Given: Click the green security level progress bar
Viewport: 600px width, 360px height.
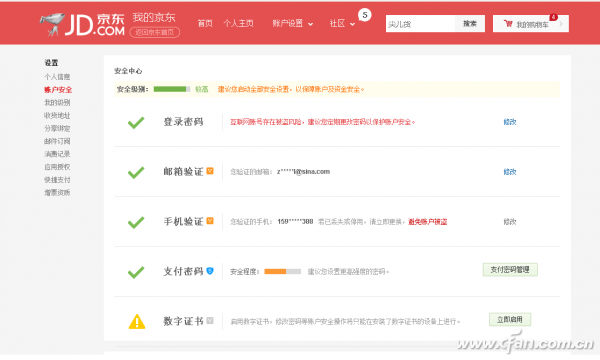Looking at the screenshot, I should tap(172, 89).
